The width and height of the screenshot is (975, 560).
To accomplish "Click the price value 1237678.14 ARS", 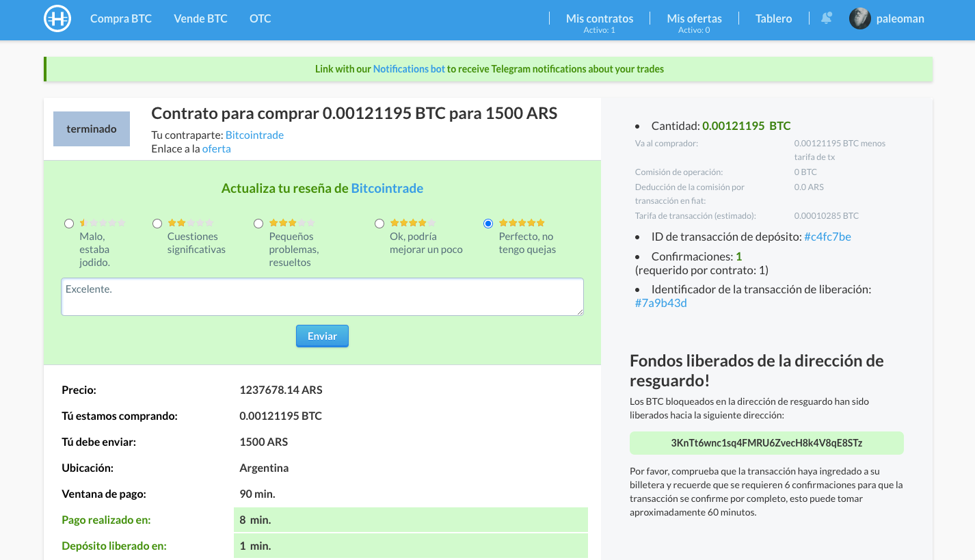I will point(281,390).
